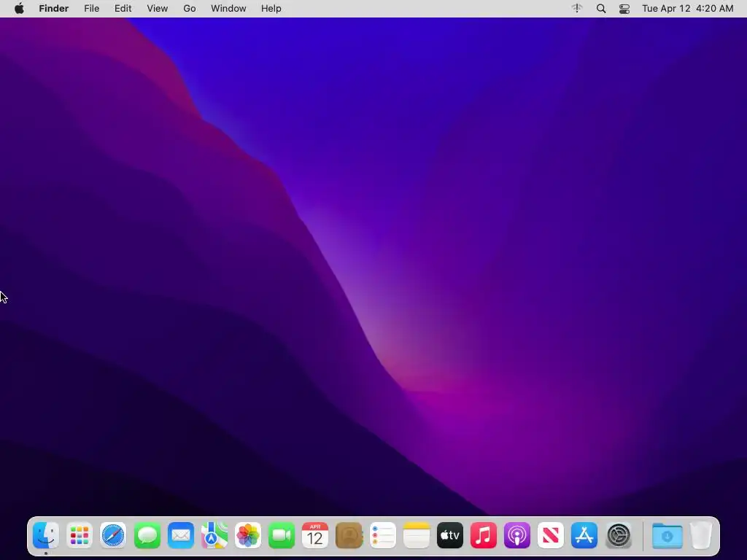
Task: Open the Go menu
Action: 190,9
